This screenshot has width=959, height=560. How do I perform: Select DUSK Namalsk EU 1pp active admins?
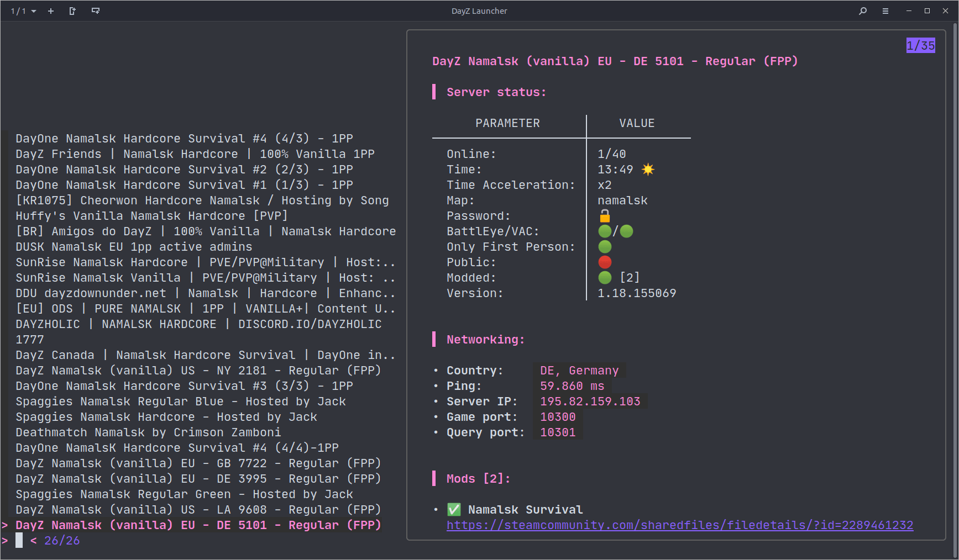(x=134, y=247)
